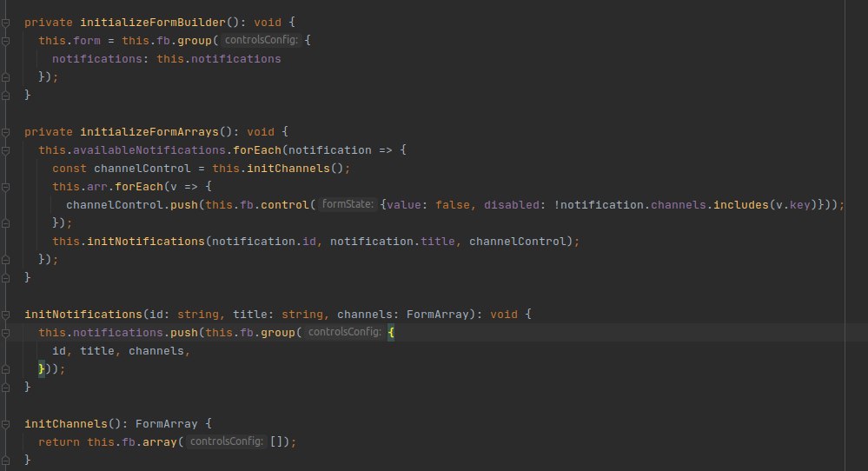Collapse fold marker on this.notifications.push line
The image size is (868, 471).
pos(5,333)
